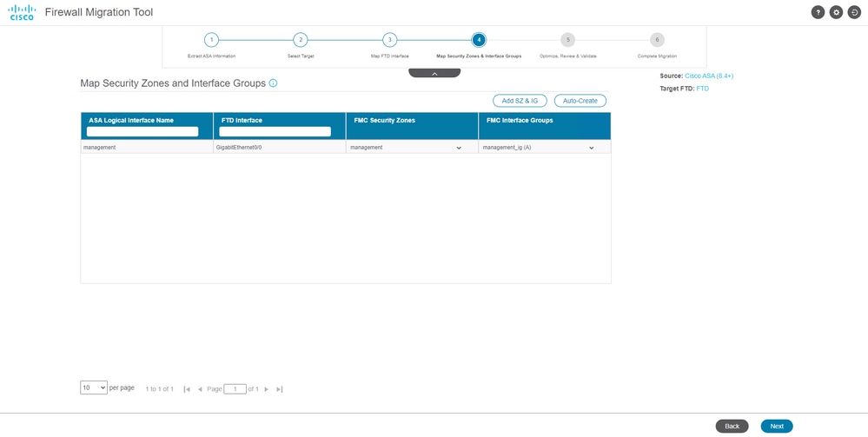Screen dimensions: 868x437
Task: Open the per page count dropdown
Action: click(94, 387)
